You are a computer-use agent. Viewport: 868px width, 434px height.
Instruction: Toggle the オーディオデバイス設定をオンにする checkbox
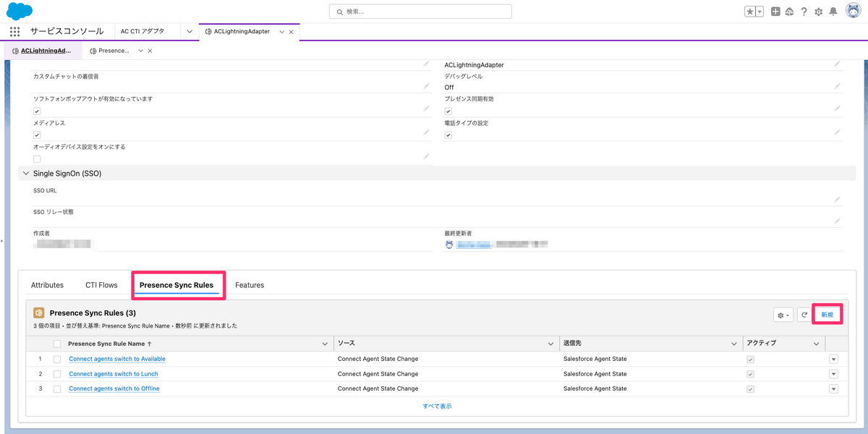tap(37, 158)
